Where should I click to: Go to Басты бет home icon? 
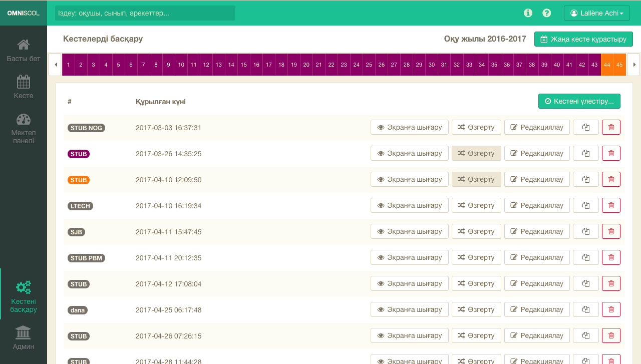point(24,50)
